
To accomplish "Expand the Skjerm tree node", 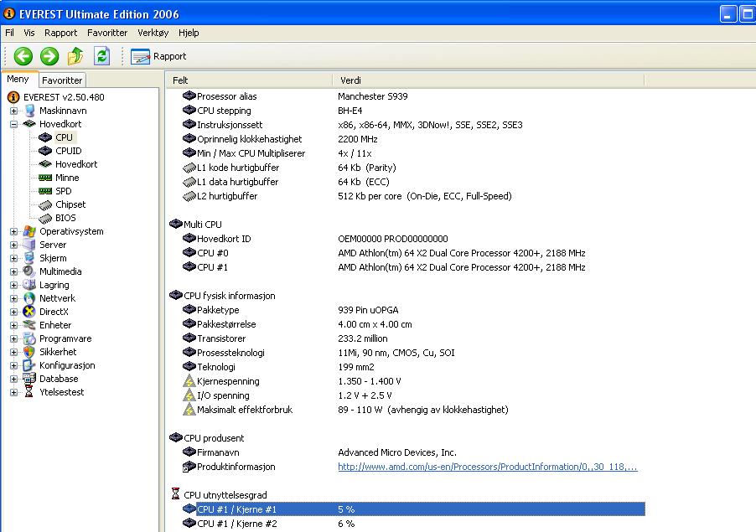I will click(x=13, y=258).
